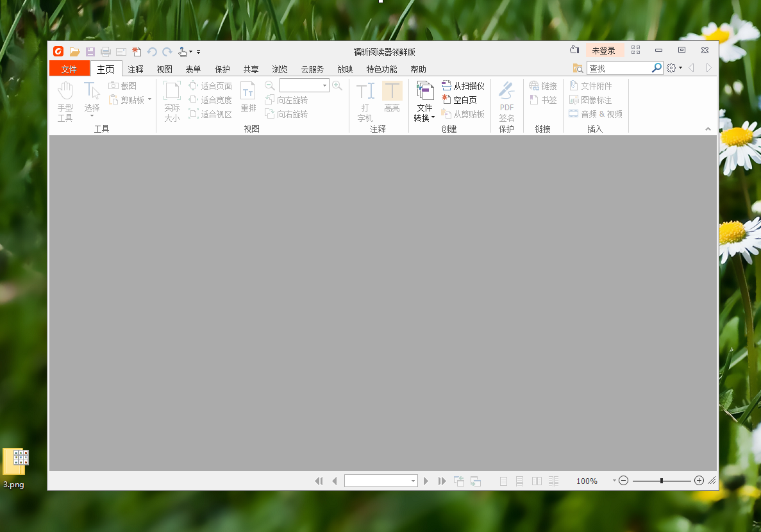Open the customize quick access toolbar arrow
Viewport: 761px width, 532px height.
click(198, 51)
